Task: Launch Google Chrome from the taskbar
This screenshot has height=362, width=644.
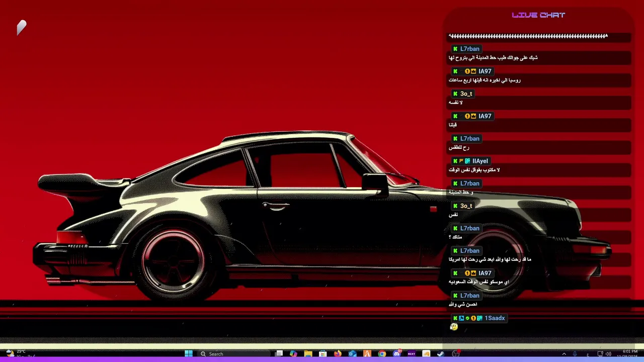Action: (382, 354)
